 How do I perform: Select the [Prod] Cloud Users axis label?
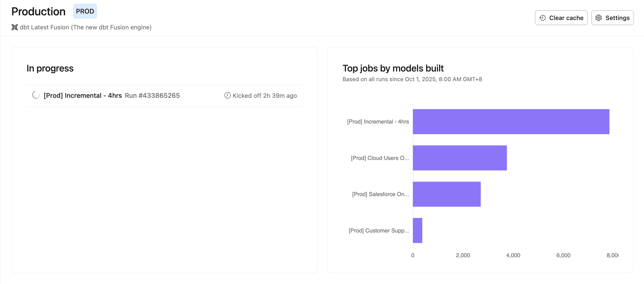[x=380, y=158]
